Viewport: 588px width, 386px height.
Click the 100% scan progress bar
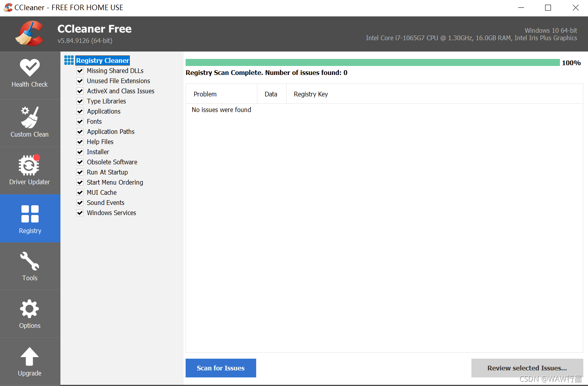pos(372,62)
